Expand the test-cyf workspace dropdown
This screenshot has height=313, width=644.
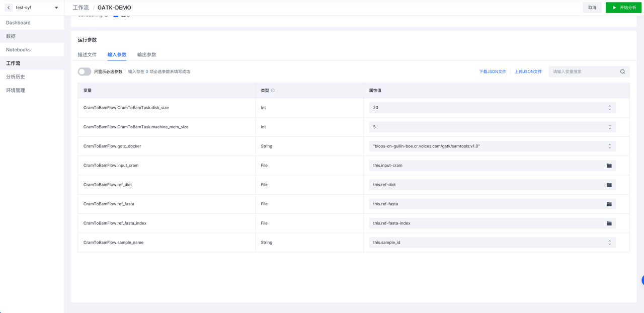(56, 8)
